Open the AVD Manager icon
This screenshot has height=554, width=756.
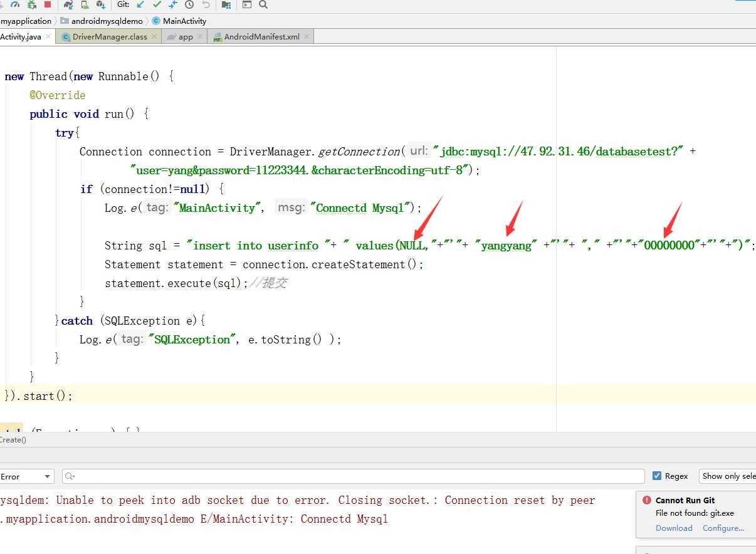[x=85, y=4]
